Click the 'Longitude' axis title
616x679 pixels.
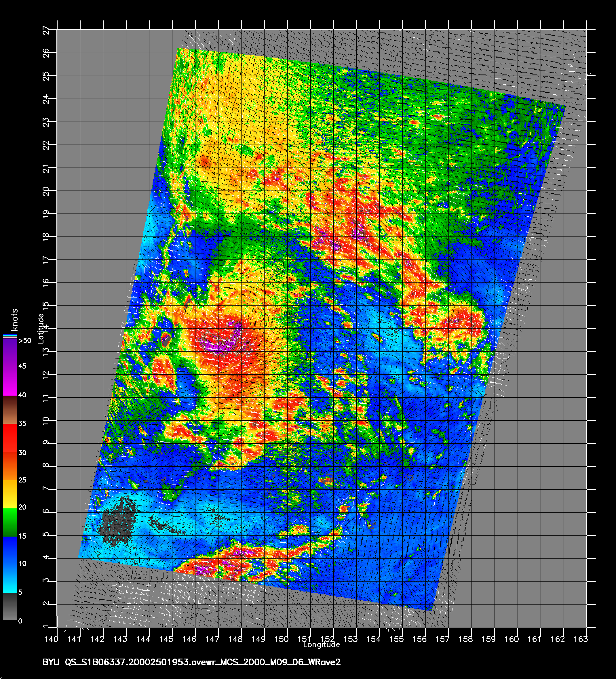coord(321,645)
